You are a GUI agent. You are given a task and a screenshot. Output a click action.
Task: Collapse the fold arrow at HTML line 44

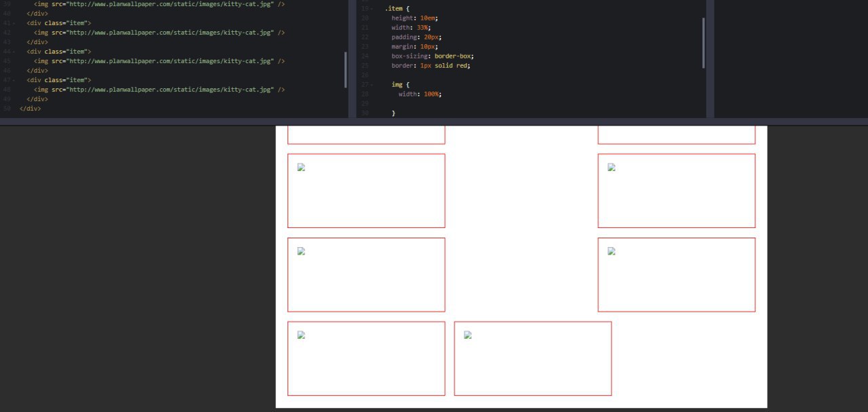[14, 52]
